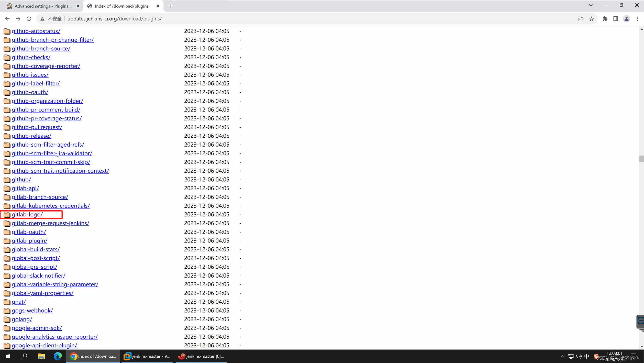Screen dimensions: 644x363
Task: Open the volume control in tray
Action: (x=579, y=356)
